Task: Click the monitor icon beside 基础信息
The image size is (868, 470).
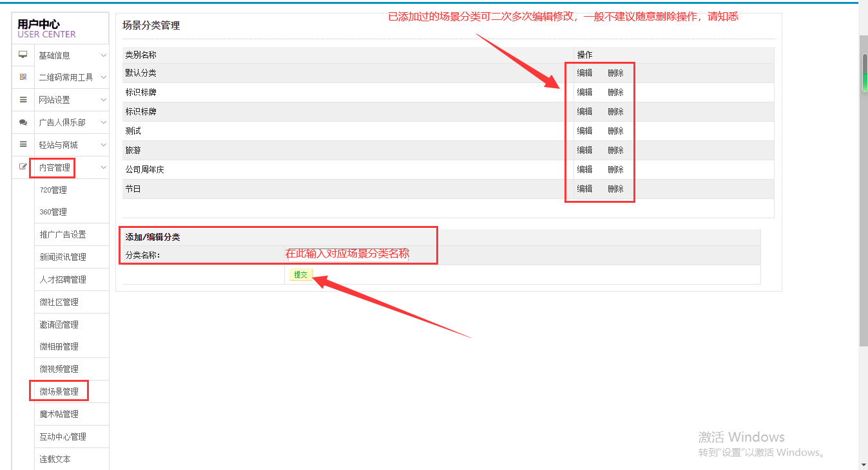Action: click(x=23, y=55)
